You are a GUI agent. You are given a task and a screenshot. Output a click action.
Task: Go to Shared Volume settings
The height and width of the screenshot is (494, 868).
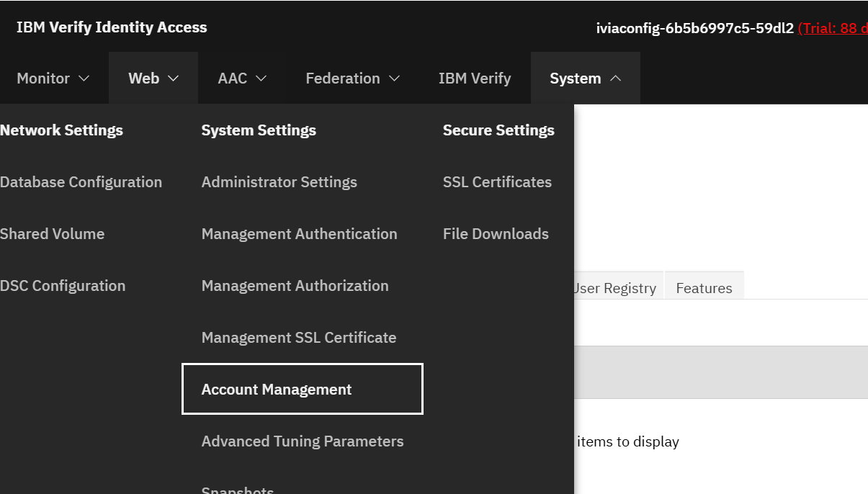(x=52, y=233)
